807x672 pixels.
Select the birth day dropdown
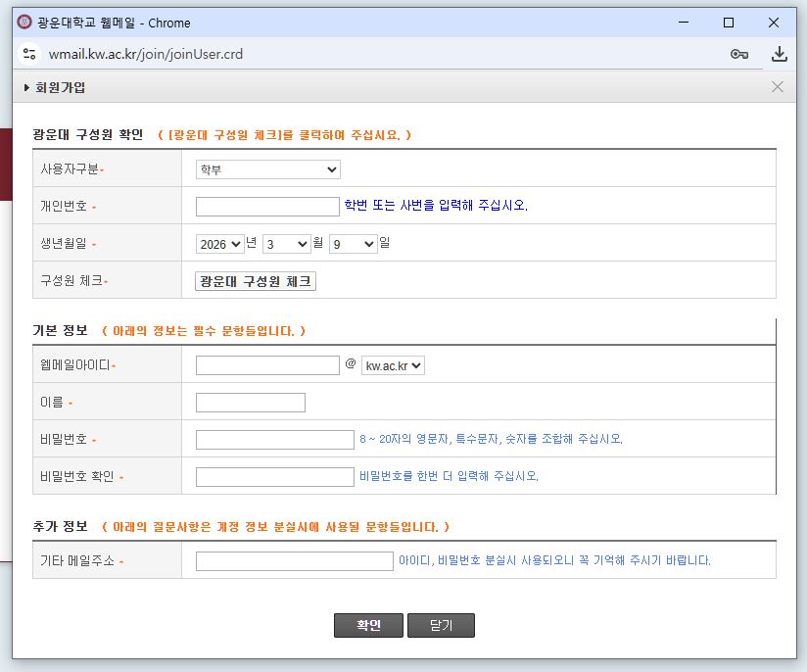coord(353,244)
